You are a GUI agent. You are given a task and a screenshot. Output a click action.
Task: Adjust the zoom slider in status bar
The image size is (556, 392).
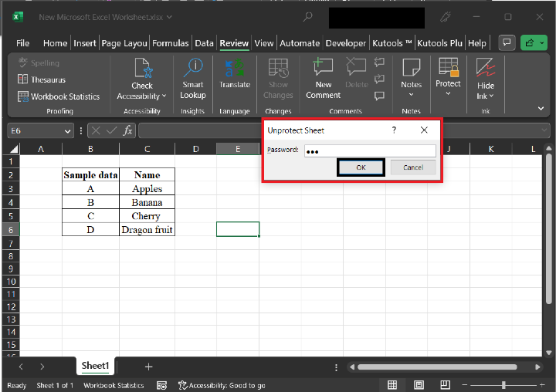click(503, 385)
